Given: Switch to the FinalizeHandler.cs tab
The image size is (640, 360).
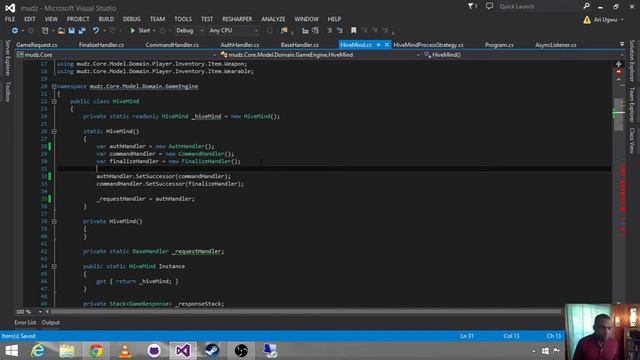Looking at the screenshot, I should pos(101,45).
